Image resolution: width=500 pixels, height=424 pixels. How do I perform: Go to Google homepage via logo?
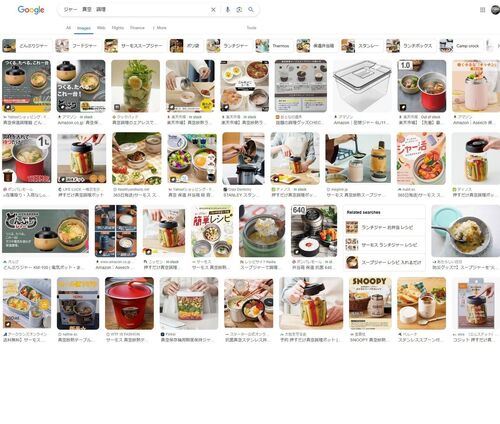point(31,10)
